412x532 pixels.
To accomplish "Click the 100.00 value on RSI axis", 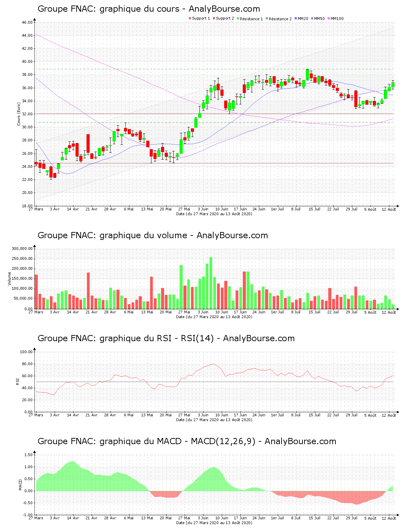I will pos(26,352).
